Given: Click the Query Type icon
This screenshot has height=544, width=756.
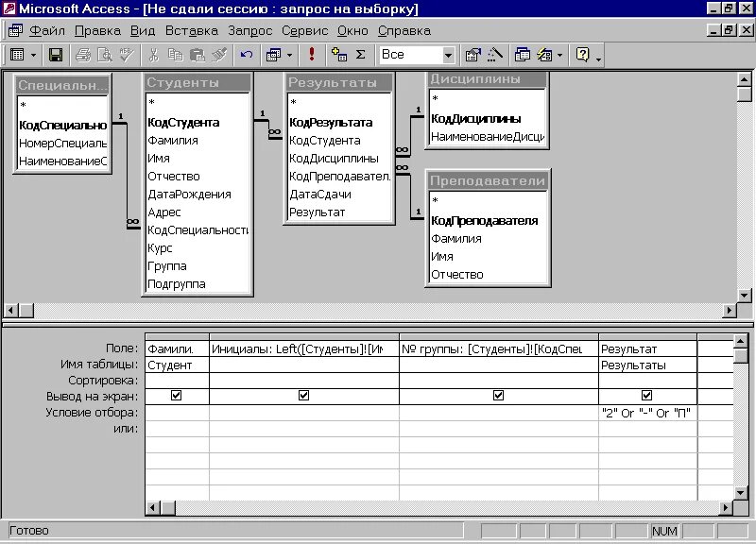Looking at the screenshot, I should (x=273, y=55).
